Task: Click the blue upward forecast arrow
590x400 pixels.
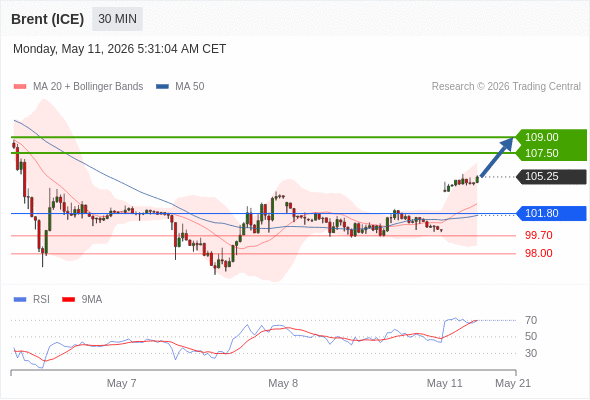Action: click(x=497, y=157)
